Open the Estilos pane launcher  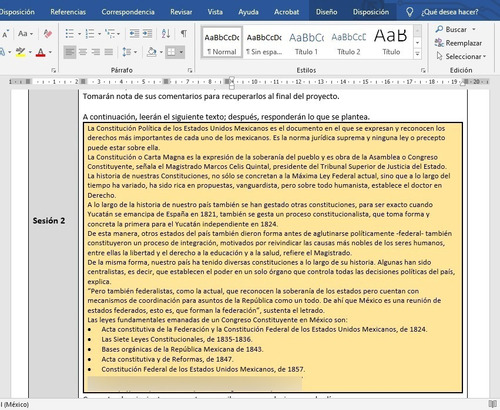423,70
